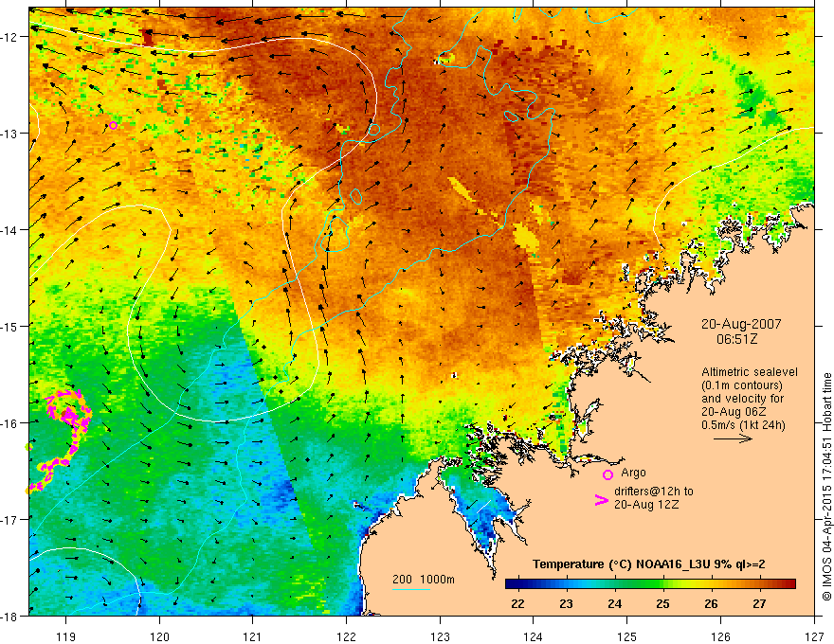Click longitude axis label 125
834x644 pixels.
(627, 636)
